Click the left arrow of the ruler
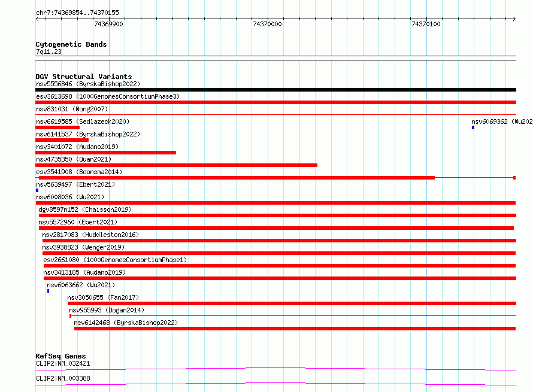This screenshot has height=392, width=533. click(x=37, y=19)
